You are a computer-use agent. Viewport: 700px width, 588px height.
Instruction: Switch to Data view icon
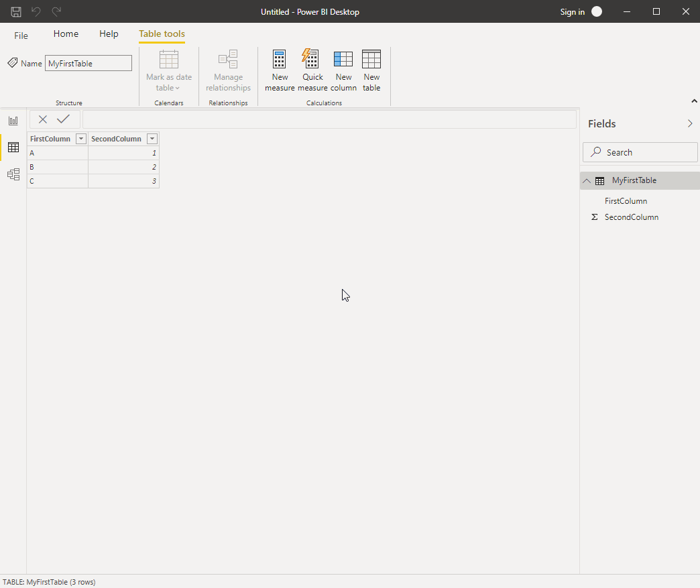pos(13,147)
